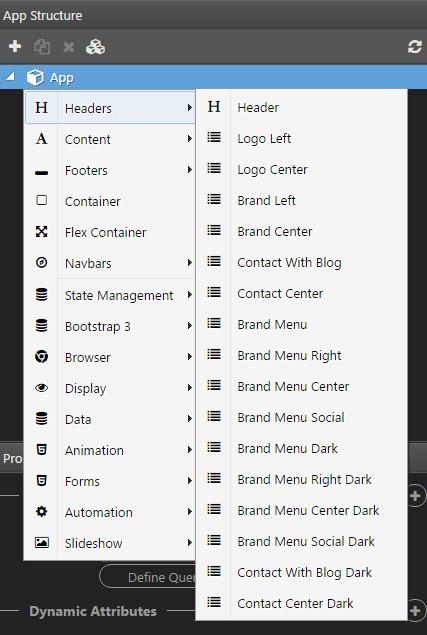Click plus button beside Dynamic Attributes
The width and height of the screenshot is (427, 635).
click(x=416, y=610)
